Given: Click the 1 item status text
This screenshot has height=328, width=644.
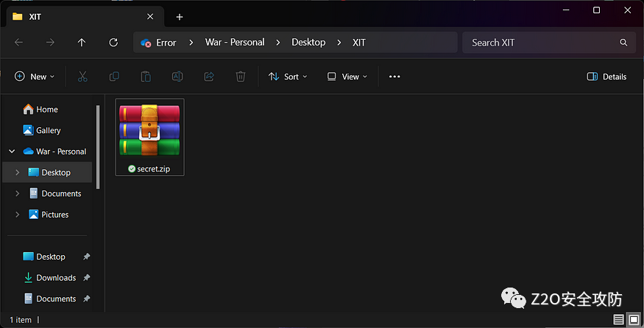Looking at the screenshot, I should 21,320.
